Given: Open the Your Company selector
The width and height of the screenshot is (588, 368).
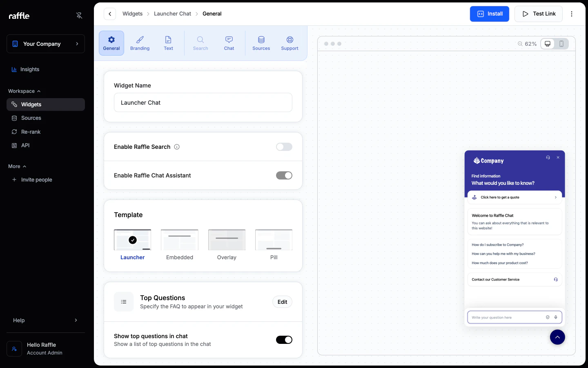Looking at the screenshot, I should pyautogui.click(x=46, y=44).
